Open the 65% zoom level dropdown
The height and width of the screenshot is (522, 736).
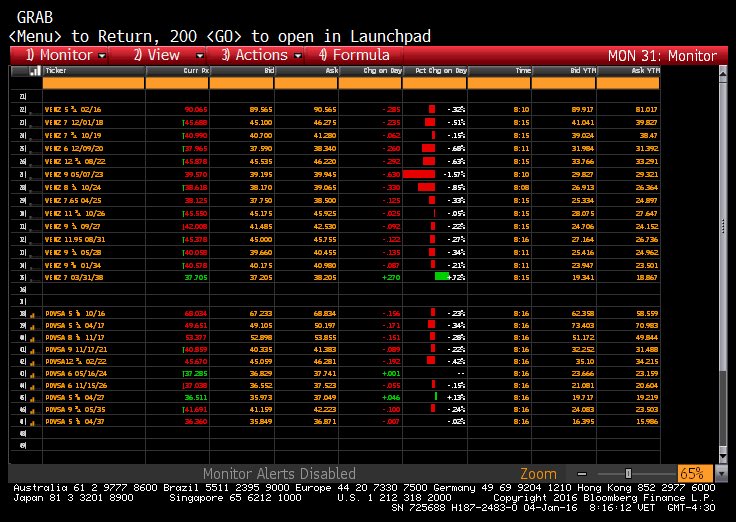[695, 473]
